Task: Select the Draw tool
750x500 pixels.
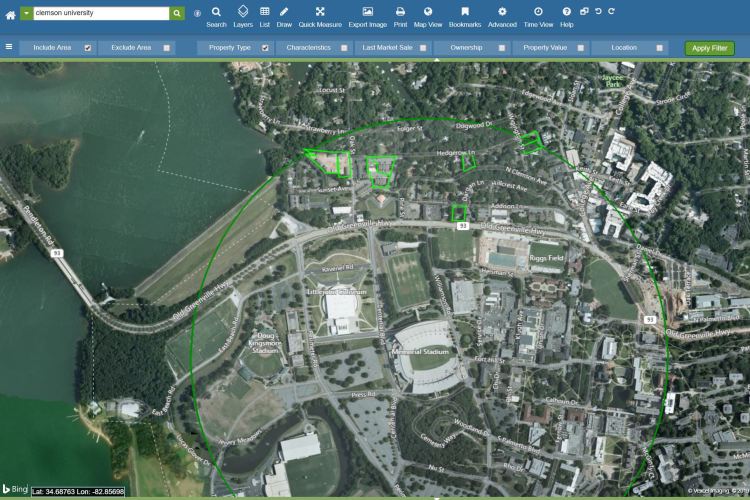Action: pyautogui.click(x=284, y=17)
